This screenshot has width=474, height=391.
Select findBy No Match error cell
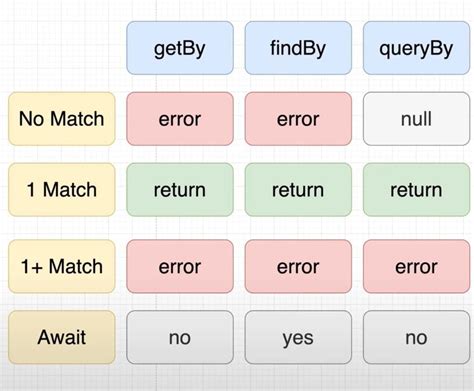click(298, 119)
